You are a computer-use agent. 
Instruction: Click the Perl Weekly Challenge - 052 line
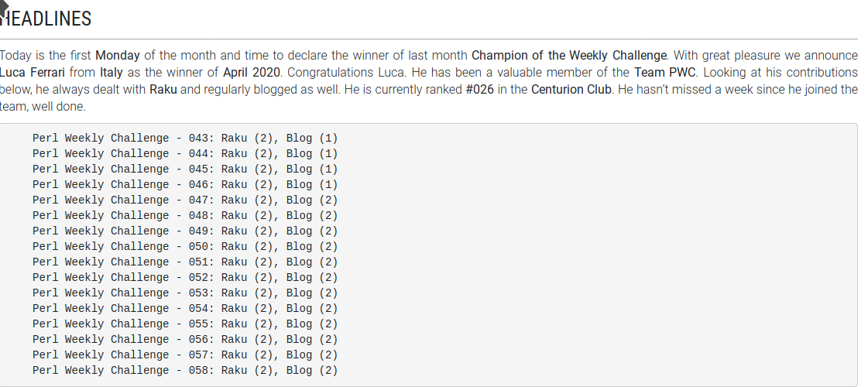(185, 278)
